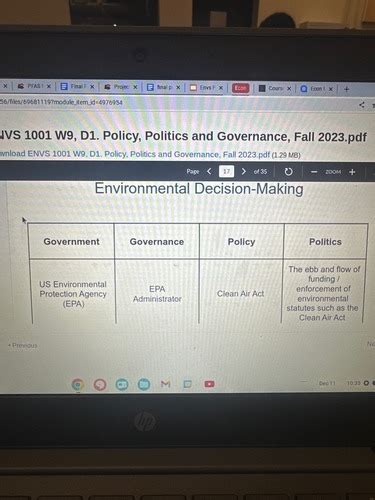
Task: Click the Policy column header
Action: click(x=241, y=242)
